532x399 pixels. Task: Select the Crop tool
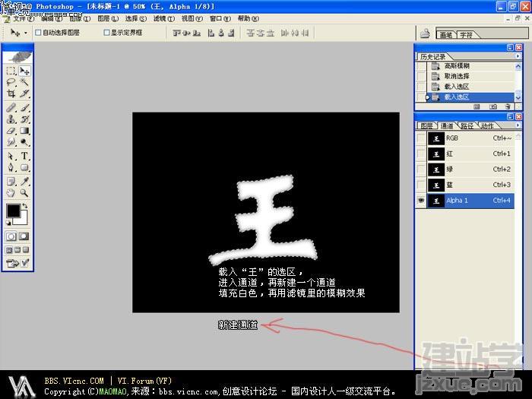click(11, 93)
